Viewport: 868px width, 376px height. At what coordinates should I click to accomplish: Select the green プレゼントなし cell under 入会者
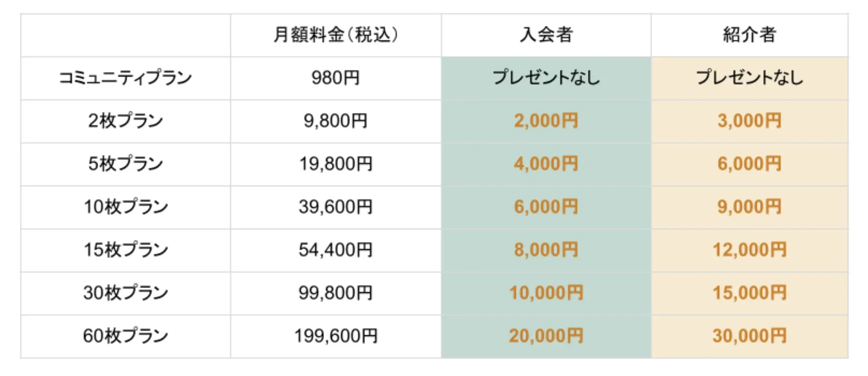[x=546, y=78]
